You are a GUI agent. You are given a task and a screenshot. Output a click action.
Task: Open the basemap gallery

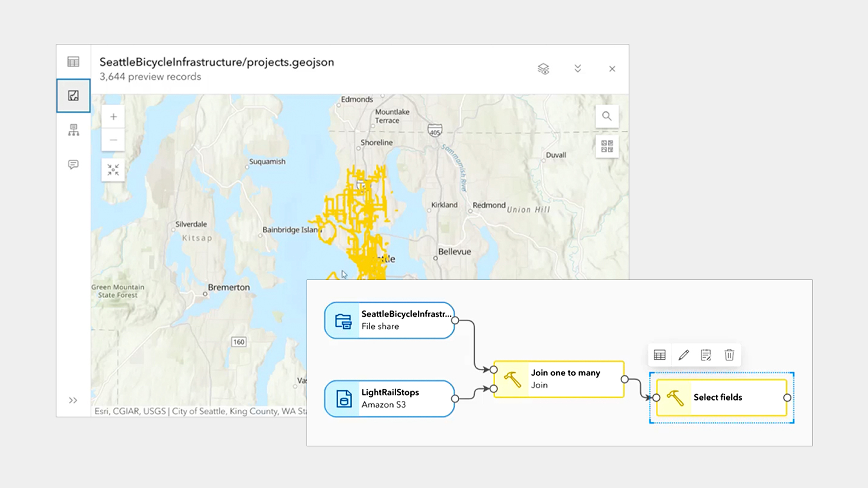pos(607,146)
